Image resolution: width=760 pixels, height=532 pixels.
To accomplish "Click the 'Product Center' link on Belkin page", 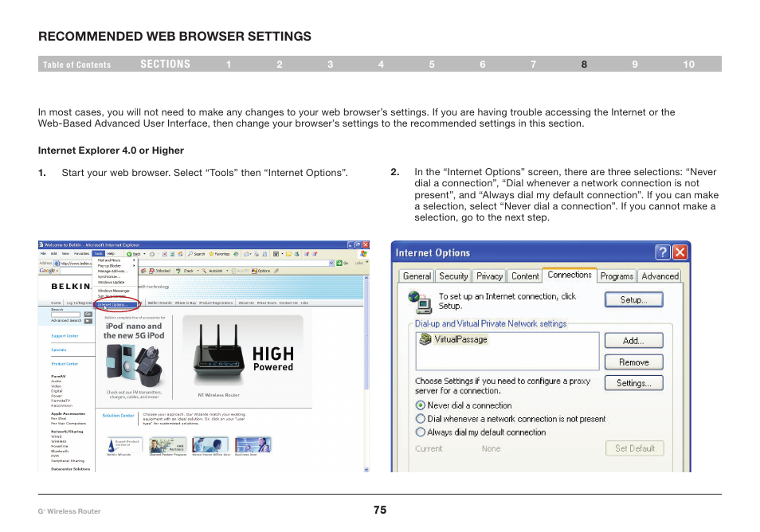I will pos(65,364).
